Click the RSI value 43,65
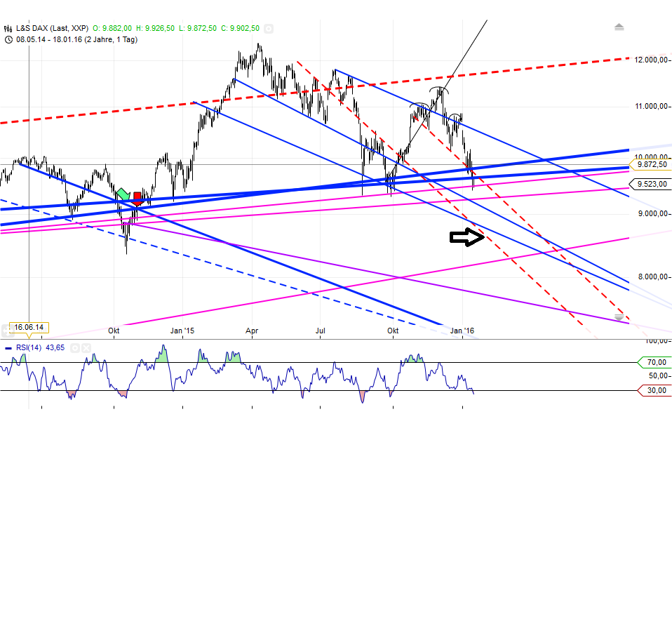 point(55,347)
